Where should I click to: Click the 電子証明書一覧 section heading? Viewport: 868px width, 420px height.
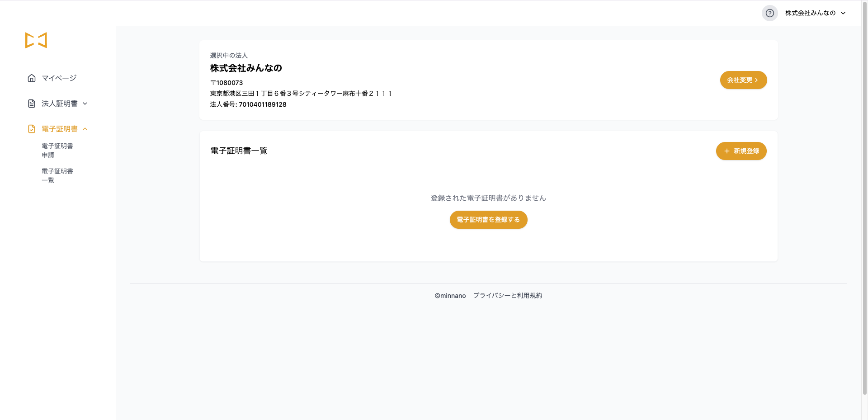pos(239,151)
